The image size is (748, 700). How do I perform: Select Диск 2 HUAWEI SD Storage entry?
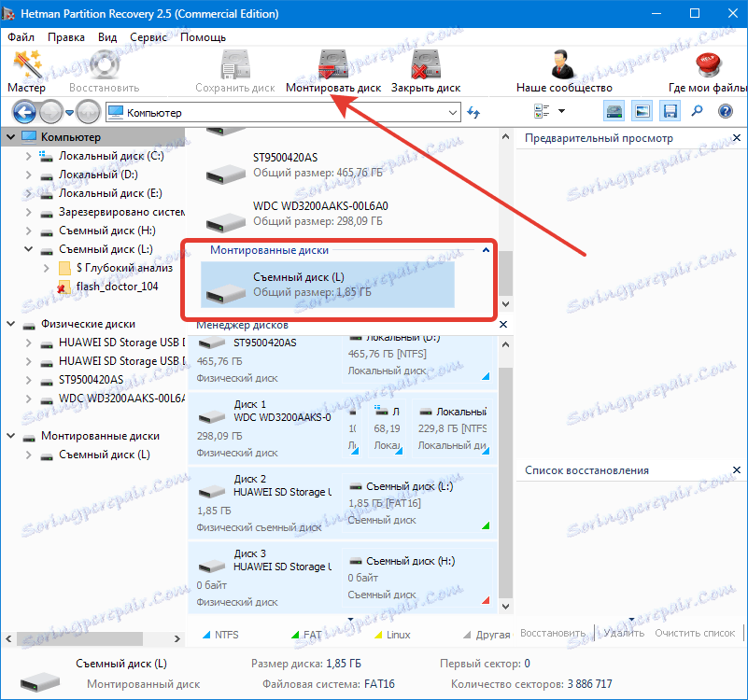[264, 503]
